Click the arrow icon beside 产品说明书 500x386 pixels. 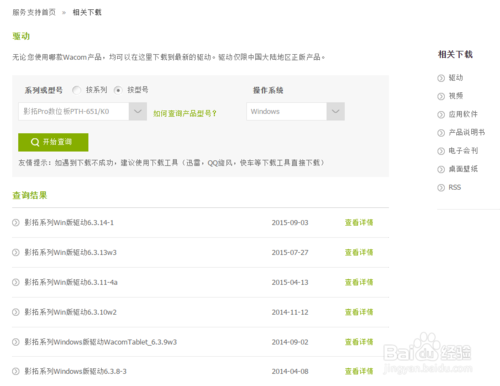[441, 133]
